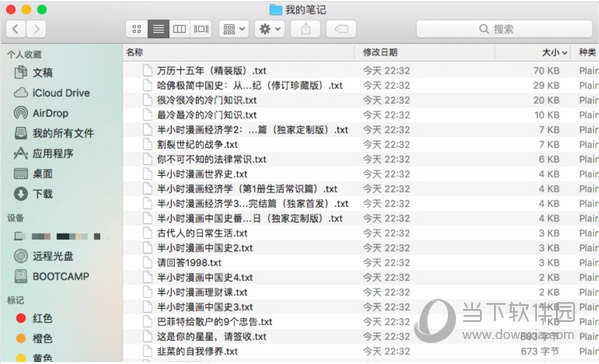Click the 搜索 search field
The width and height of the screenshot is (599, 364).
(x=504, y=29)
